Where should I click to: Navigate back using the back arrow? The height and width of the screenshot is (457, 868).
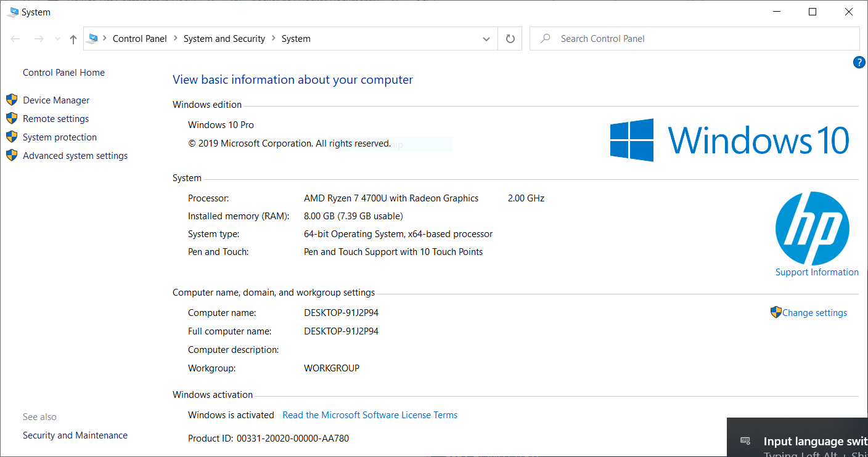(15, 38)
